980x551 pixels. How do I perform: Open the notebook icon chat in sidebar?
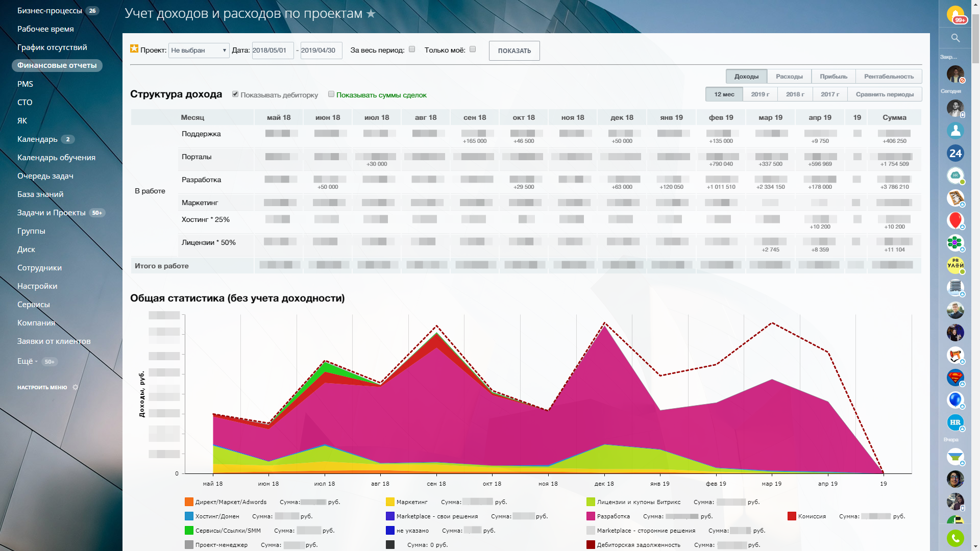point(955,198)
